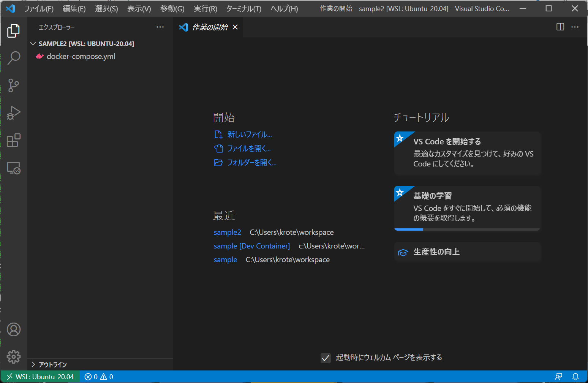Open the Manage gear icon

pyautogui.click(x=14, y=357)
